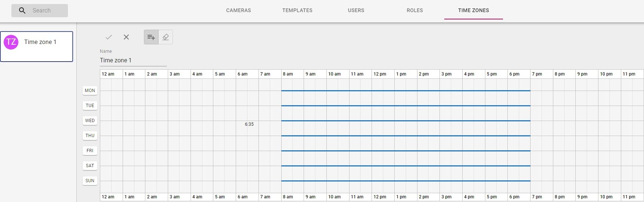Select the add interval tool
644x202 pixels.
[x=151, y=37]
